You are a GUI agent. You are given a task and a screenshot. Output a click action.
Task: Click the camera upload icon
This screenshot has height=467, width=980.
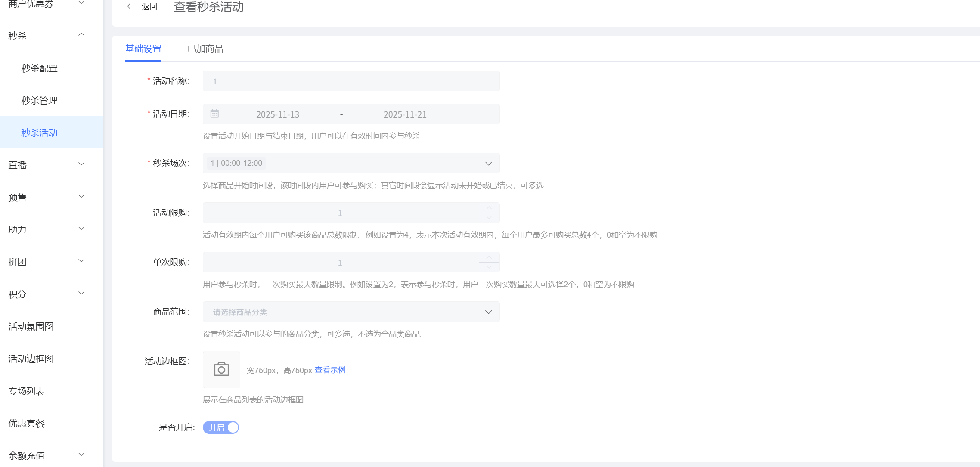point(221,369)
